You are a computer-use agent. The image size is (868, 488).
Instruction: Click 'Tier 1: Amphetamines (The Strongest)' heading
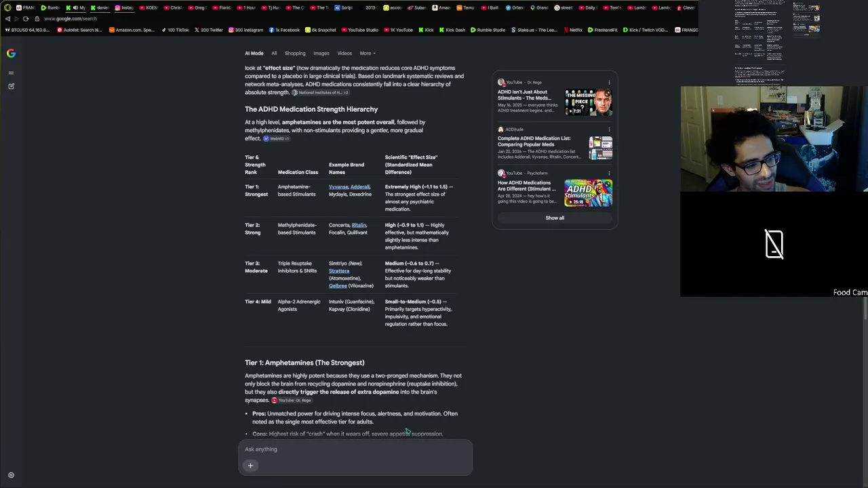[x=304, y=363]
